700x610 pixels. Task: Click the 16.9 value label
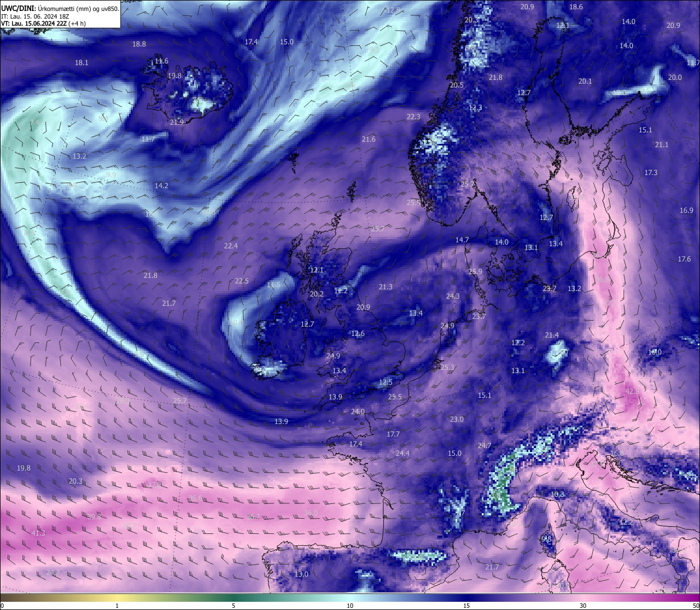point(686,210)
